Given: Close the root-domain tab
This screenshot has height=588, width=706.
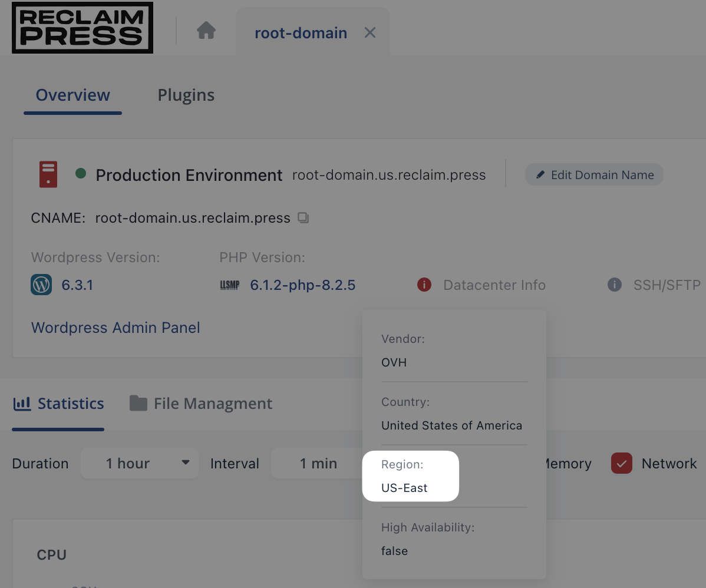Looking at the screenshot, I should coord(370,32).
